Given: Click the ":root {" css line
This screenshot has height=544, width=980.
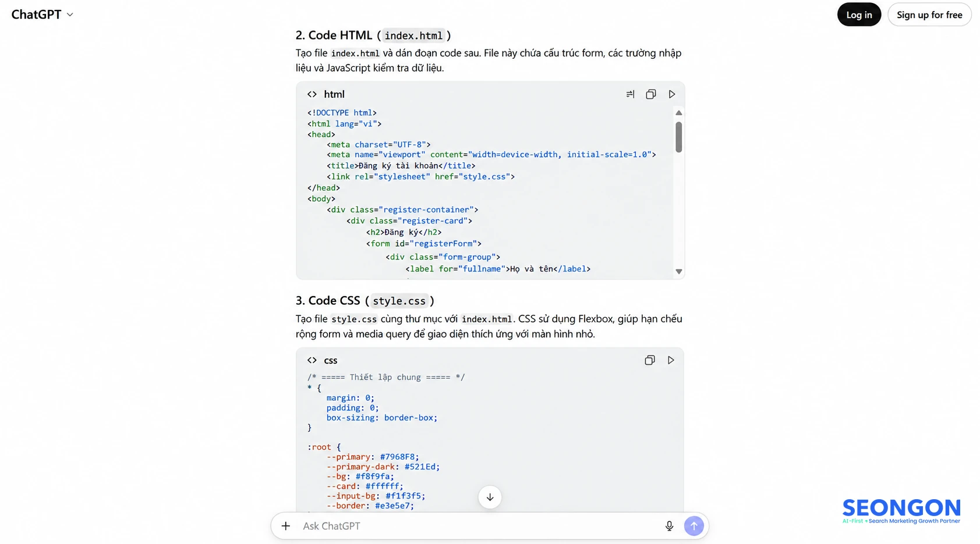Looking at the screenshot, I should [x=324, y=447].
